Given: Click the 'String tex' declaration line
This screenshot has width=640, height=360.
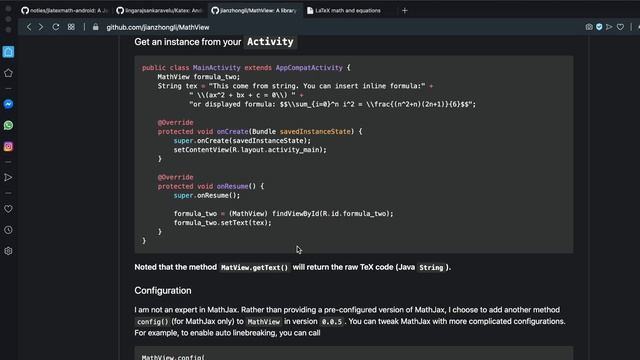Looking at the screenshot, I should tap(296, 86).
